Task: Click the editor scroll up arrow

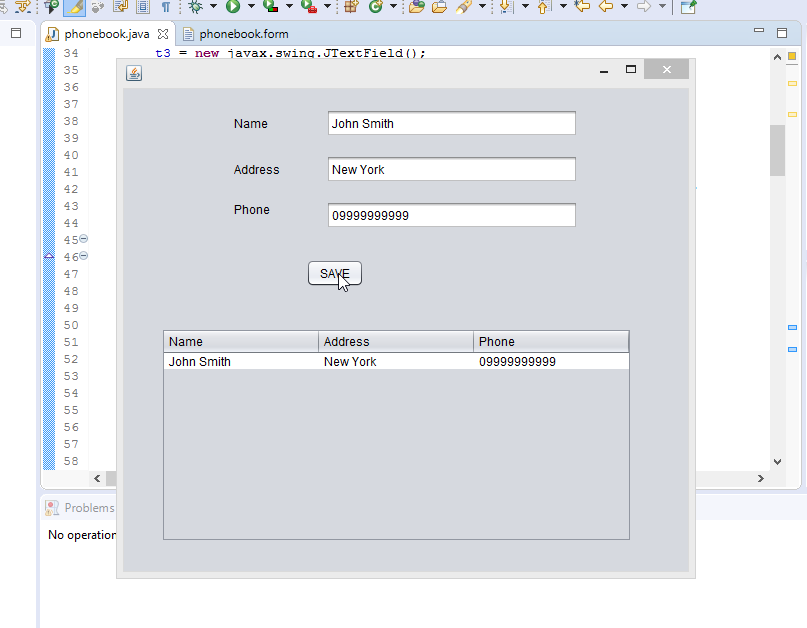Action: click(x=777, y=57)
